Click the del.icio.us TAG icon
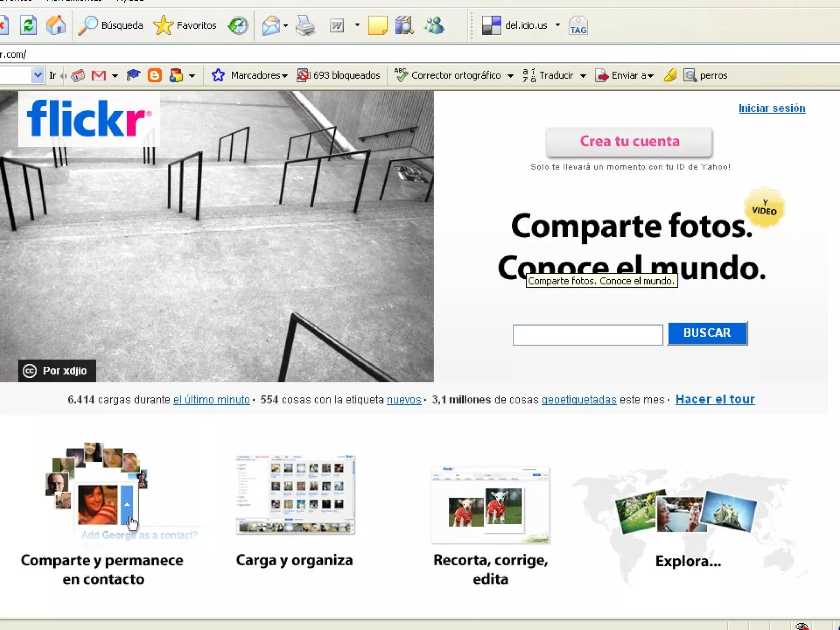This screenshot has width=840, height=630. pos(578,26)
